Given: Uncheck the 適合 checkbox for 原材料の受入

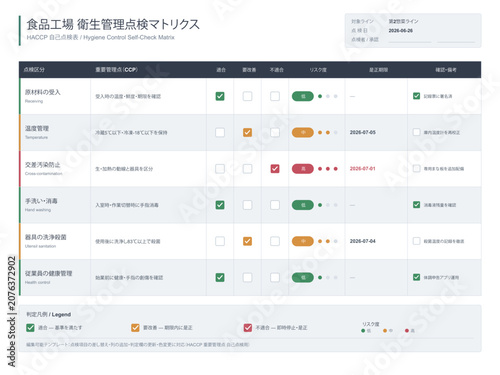Looking at the screenshot, I should point(220,96).
